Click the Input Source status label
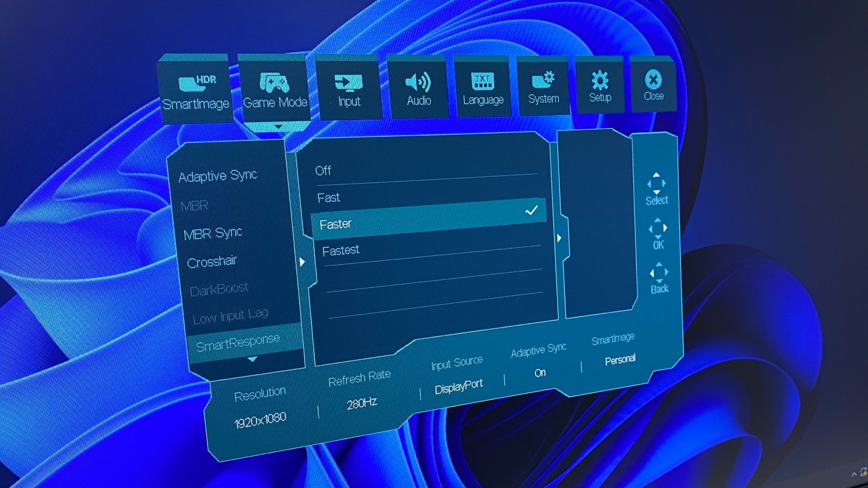This screenshot has width=868, height=488. click(x=457, y=363)
